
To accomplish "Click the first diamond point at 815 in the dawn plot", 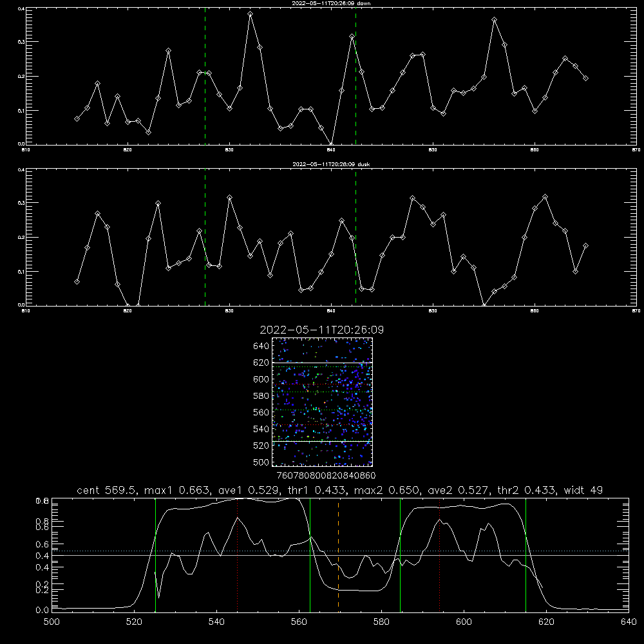I will (x=77, y=118).
